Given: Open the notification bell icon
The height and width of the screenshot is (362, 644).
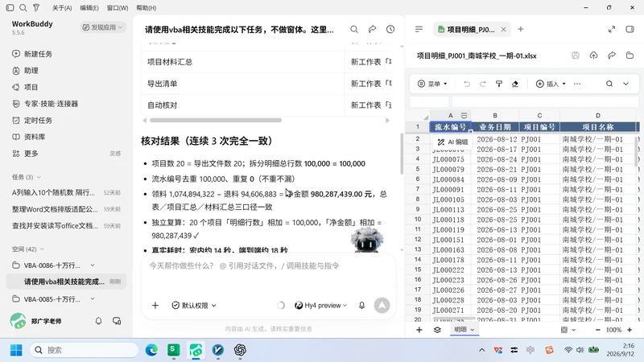Looking at the screenshot, I should click(98, 321).
